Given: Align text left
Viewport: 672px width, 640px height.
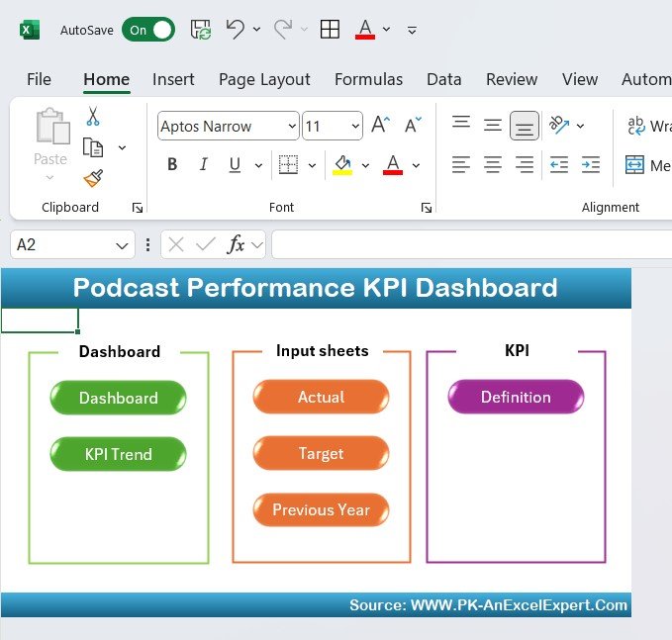Looking at the screenshot, I should coord(461,165).
